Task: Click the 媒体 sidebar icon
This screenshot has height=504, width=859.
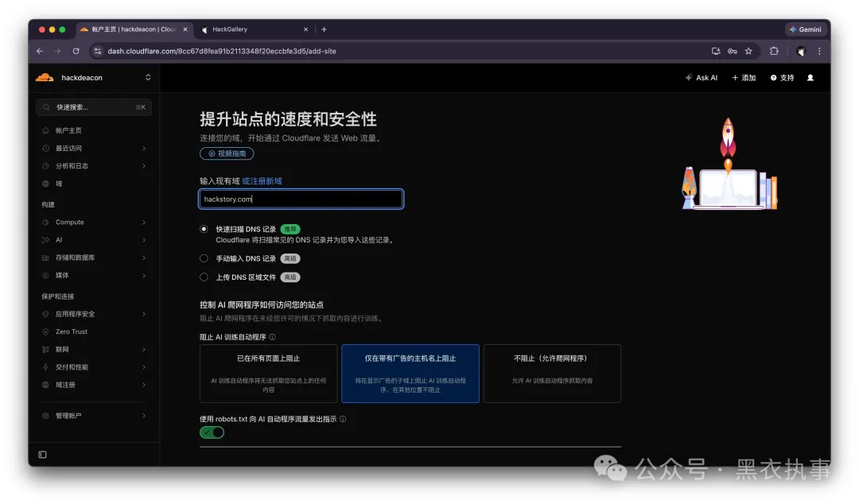Action: click(45, 276)
